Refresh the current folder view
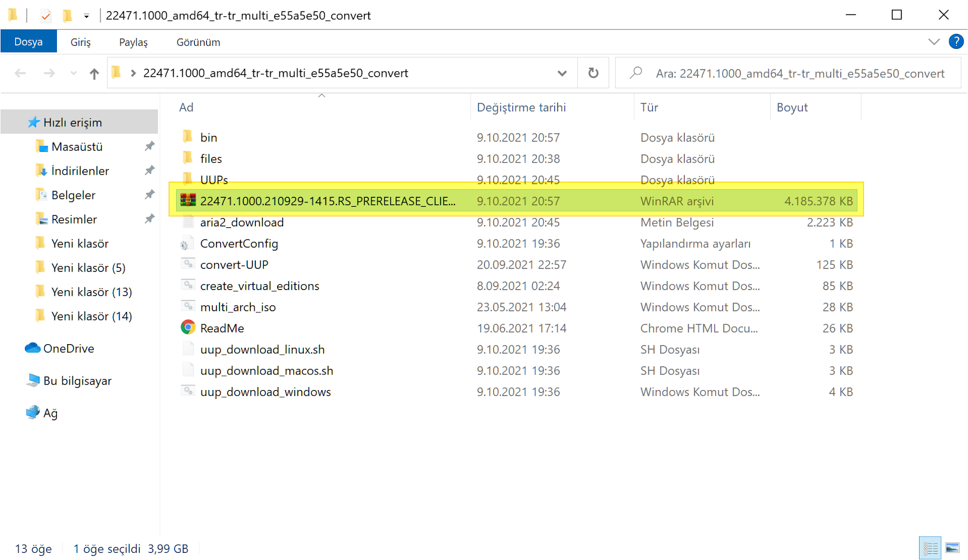 tap(594, 73)
